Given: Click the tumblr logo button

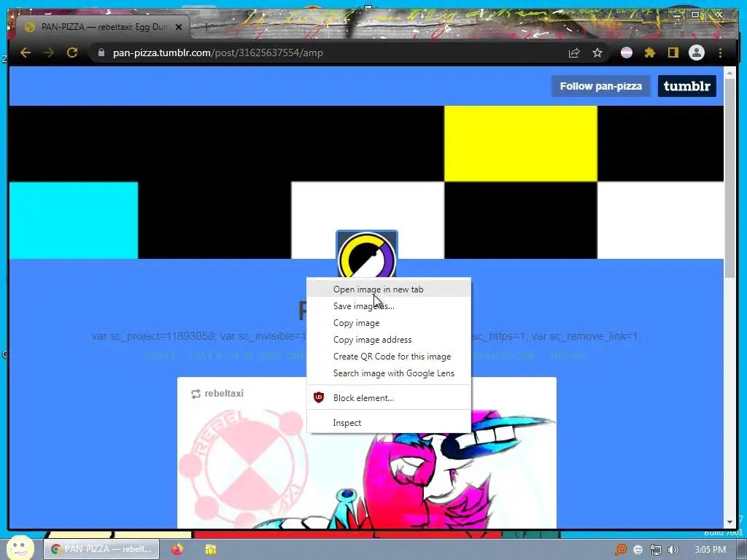Looking at the screenshot, I should pos(687,86).
